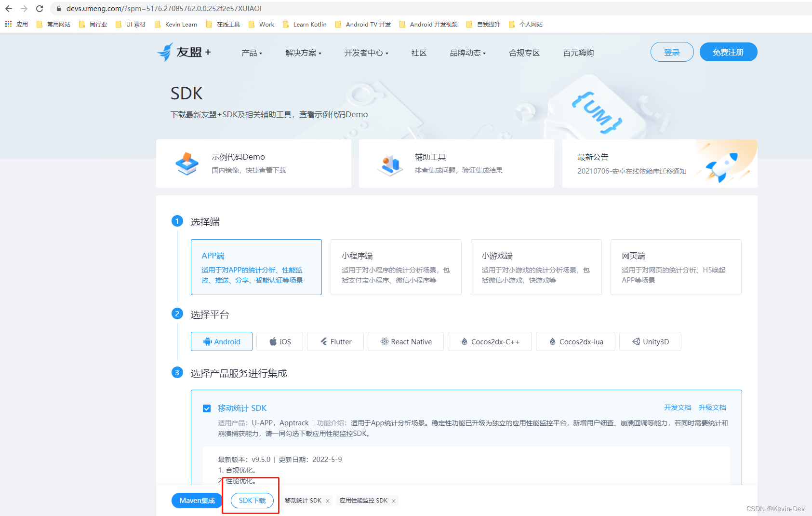Click the 移动统计 SDK title
Viewport: 812px width, 516px height.
(242, 408)
